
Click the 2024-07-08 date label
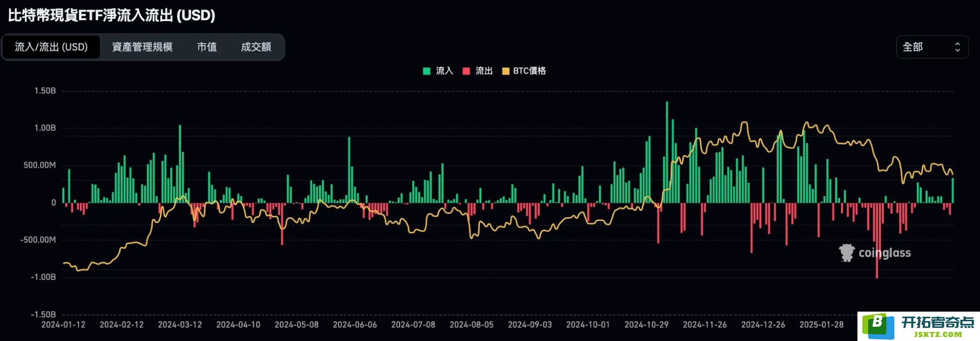point(413,324)
